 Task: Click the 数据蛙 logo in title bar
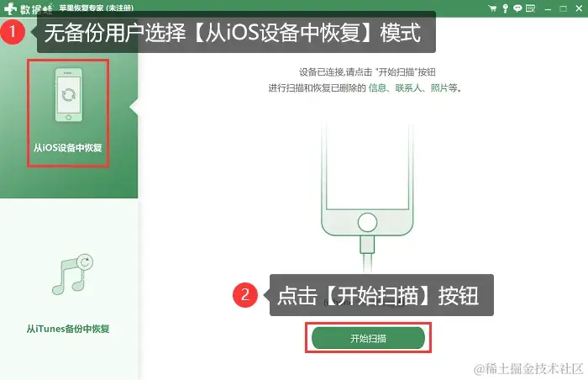point(28,8)
